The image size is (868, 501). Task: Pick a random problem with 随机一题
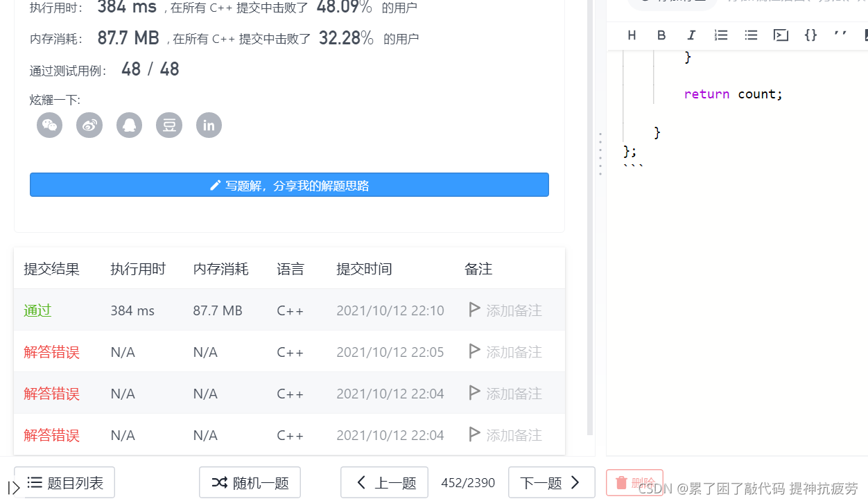pyautogui.click(x=250, y=483)
